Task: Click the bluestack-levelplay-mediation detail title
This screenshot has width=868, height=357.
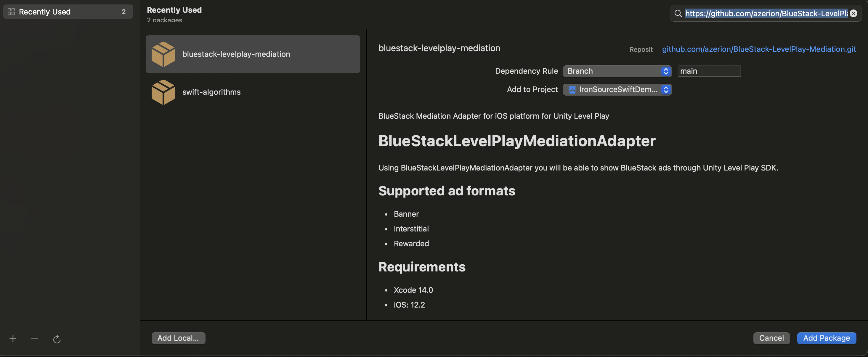Action: click(x=439, y=48)
